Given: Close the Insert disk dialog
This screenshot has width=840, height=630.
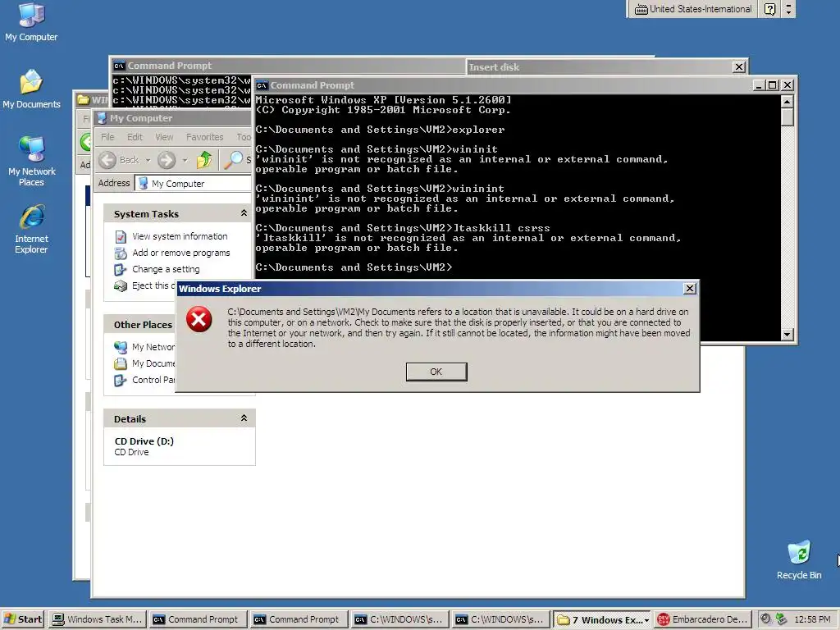Looking at the screenshot, I should (x=739, y=67).
